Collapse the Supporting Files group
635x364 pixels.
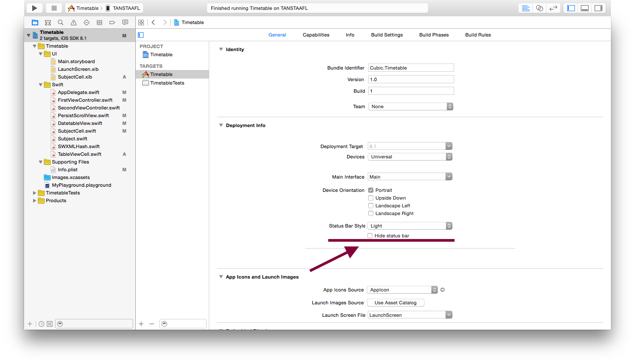[x=41, y=162]
